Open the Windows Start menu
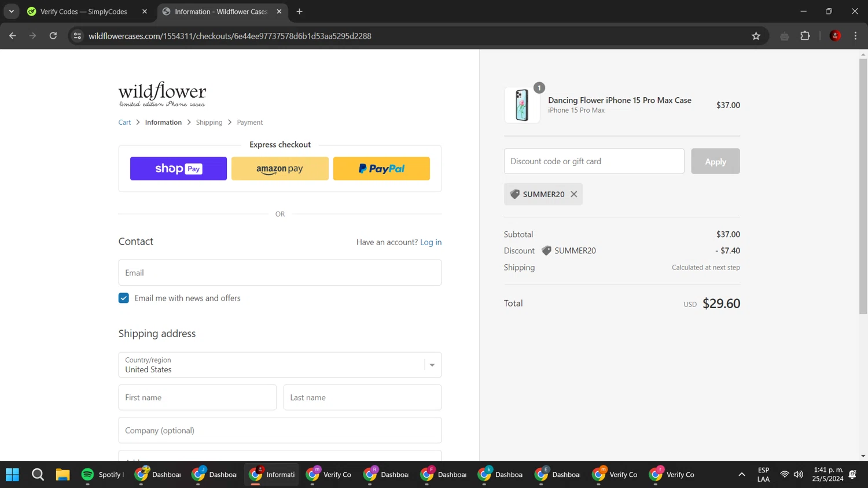Screen dimensions: 868x488 coord(13,475)
